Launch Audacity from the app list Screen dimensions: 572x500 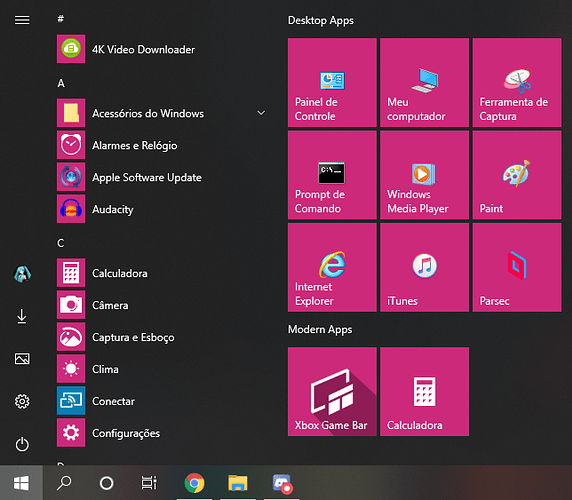click(x=162, y=209)
